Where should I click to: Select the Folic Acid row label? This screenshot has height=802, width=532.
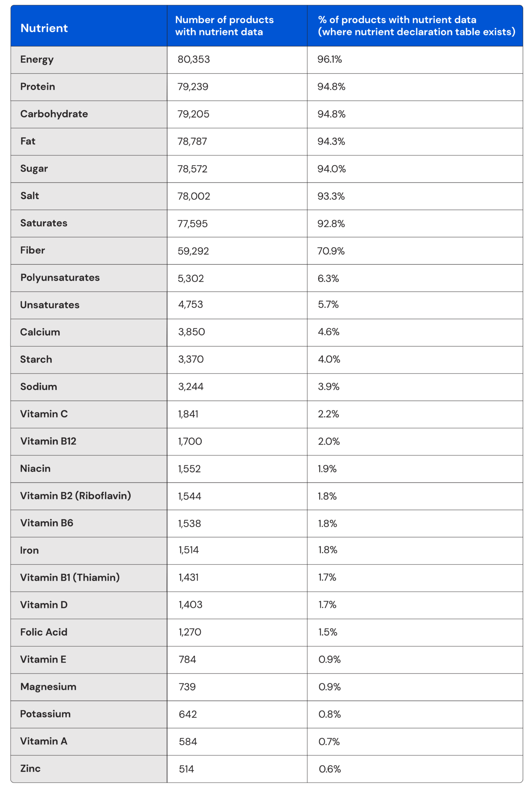coord(44,632)
